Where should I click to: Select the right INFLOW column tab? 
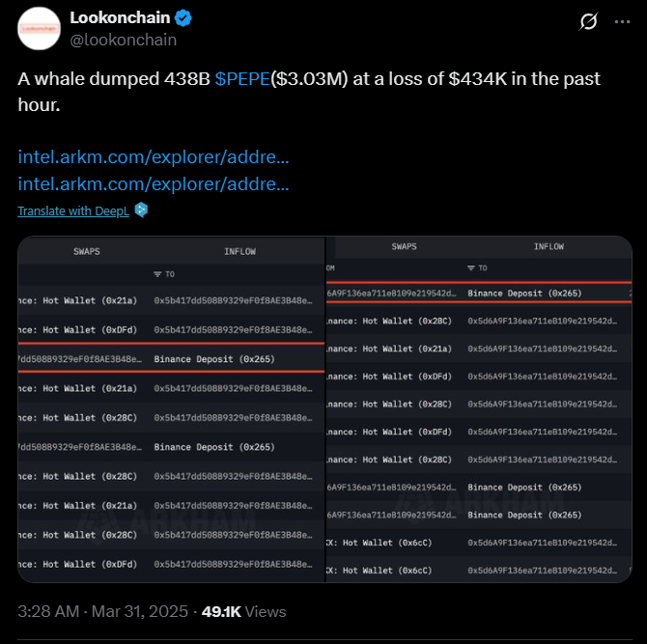pos(549,246)
